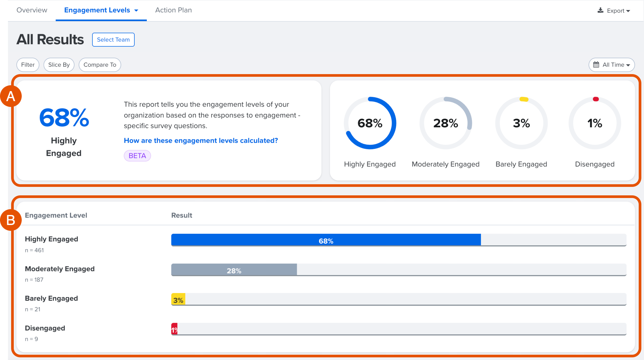Click the Select Team button
644x360 pixels.
(113, 39)
